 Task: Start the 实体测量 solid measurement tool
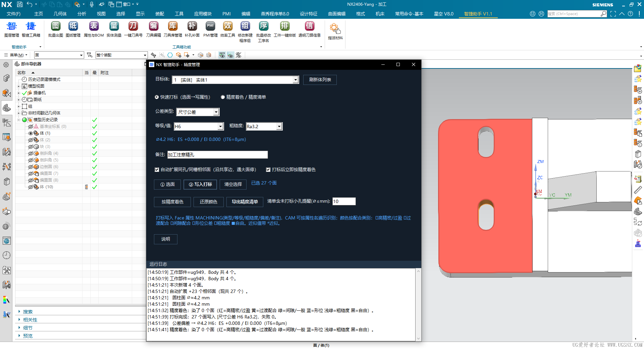[x=114, y=29]
